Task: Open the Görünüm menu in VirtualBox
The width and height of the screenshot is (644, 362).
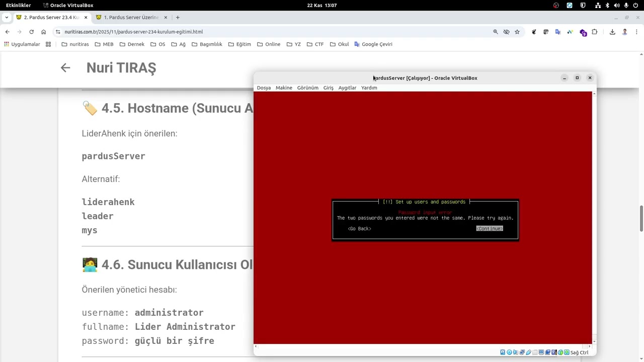Action: 307,87
